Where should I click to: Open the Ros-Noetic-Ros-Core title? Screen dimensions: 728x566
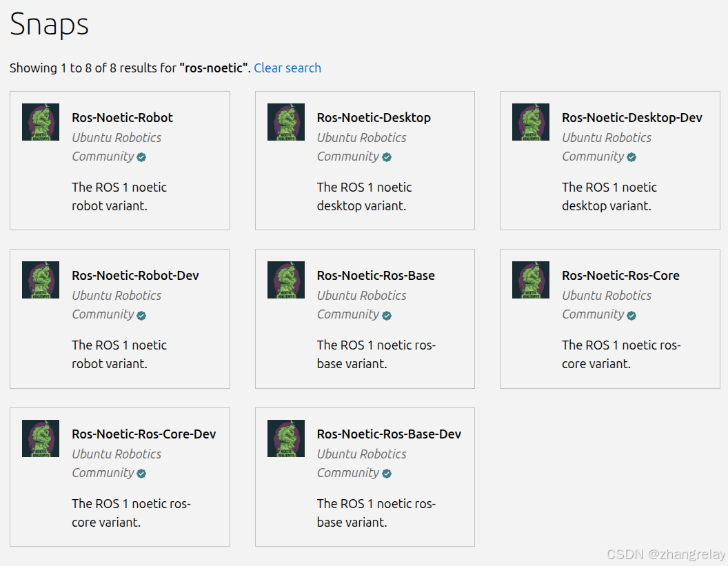coord(620,275)
